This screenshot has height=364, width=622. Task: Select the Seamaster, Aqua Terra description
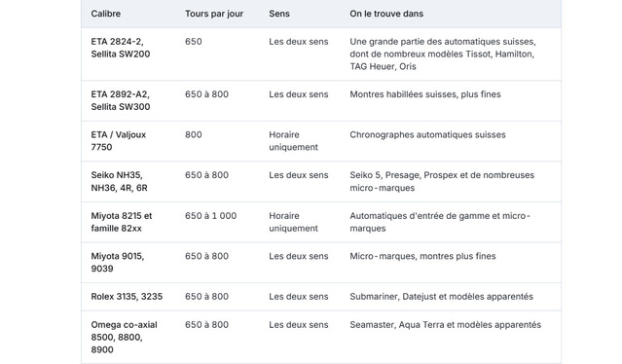(445, 325)
